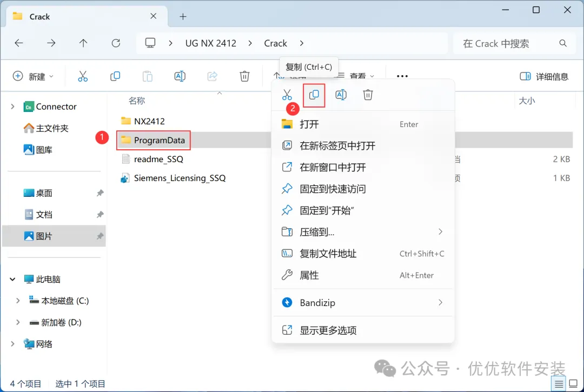Expand the Connector tree node
The image size is (584, 392).
[x=12, y=107]
